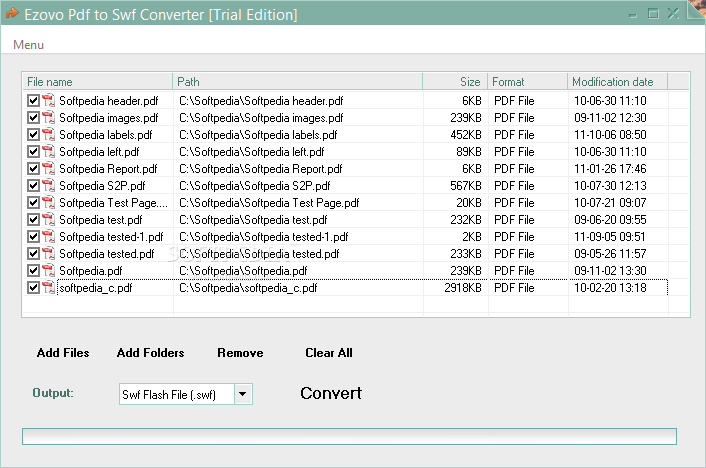
Task: Select path C:\Softpedia\Softpedia S2P.pdf
Action: (255, 186)
